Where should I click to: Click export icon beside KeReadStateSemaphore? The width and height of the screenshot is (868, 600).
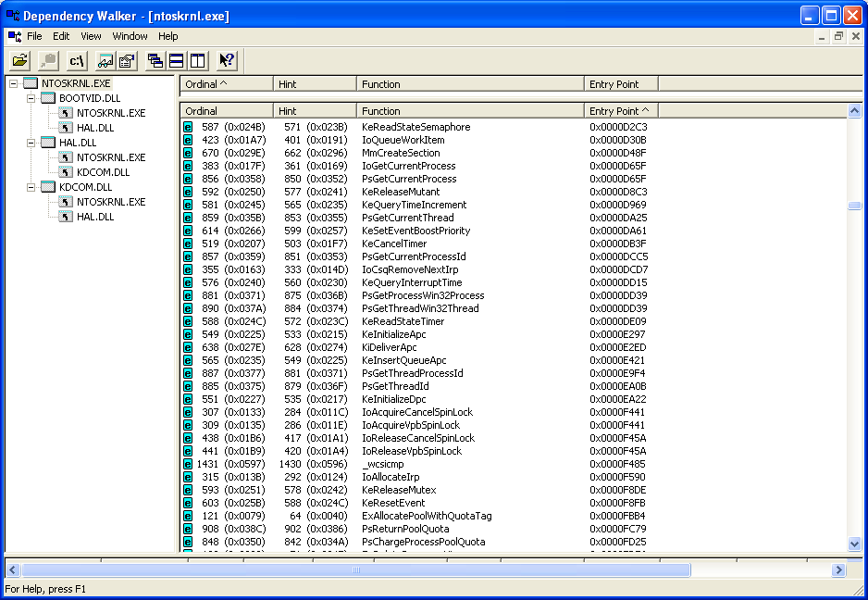tap(188, 127)
